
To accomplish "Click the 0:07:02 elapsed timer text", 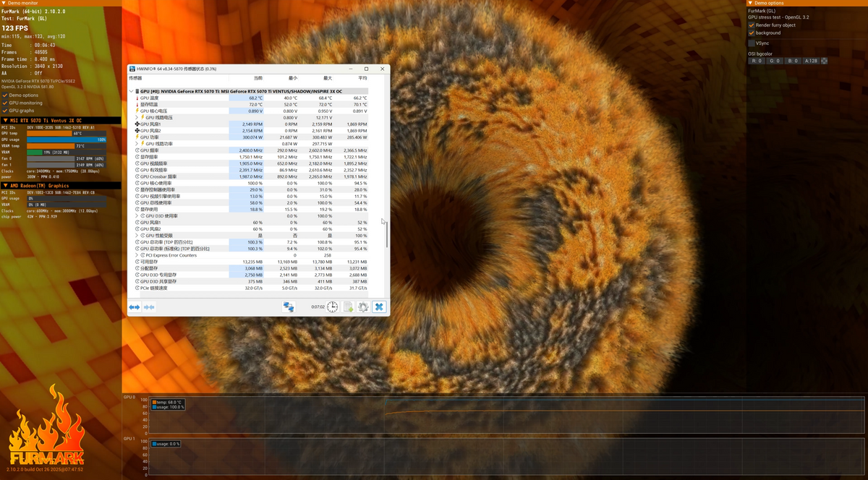I will pos(318,307).
